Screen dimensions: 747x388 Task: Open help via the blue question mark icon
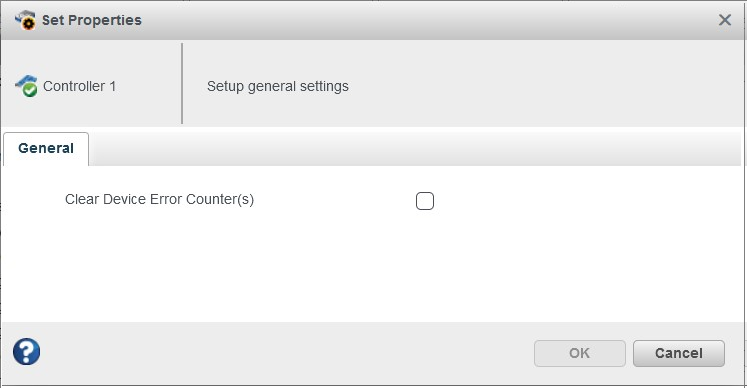coord(26,352)
